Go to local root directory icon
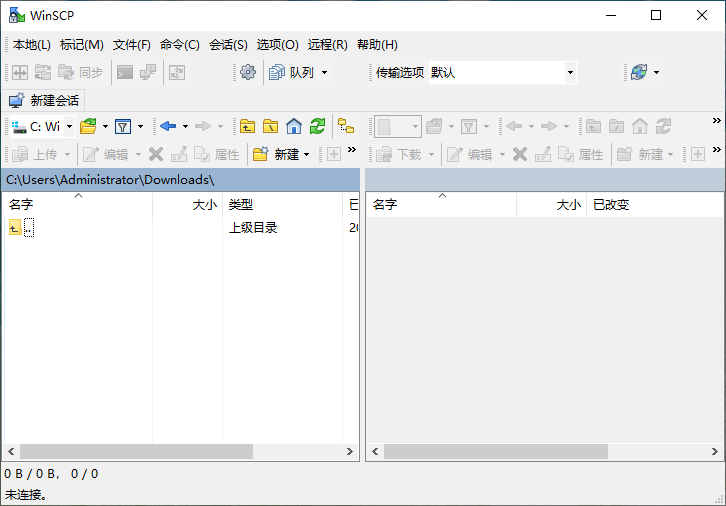Image resolution: width=726 pixels, height=506 pixels. click(270, 126)
